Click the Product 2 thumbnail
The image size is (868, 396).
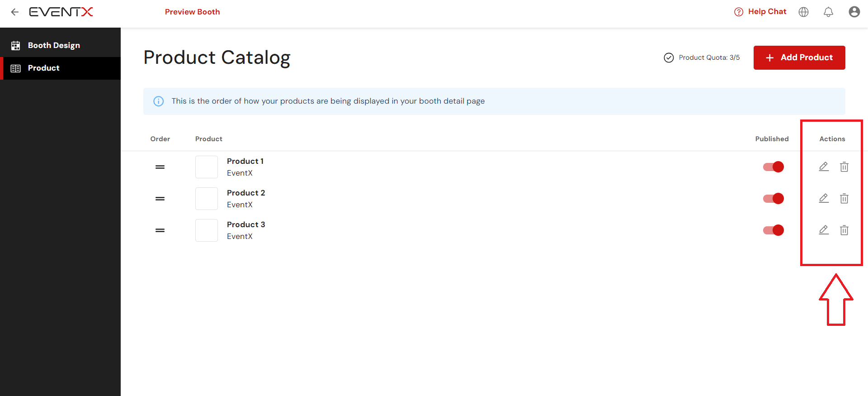coord(207,199)
